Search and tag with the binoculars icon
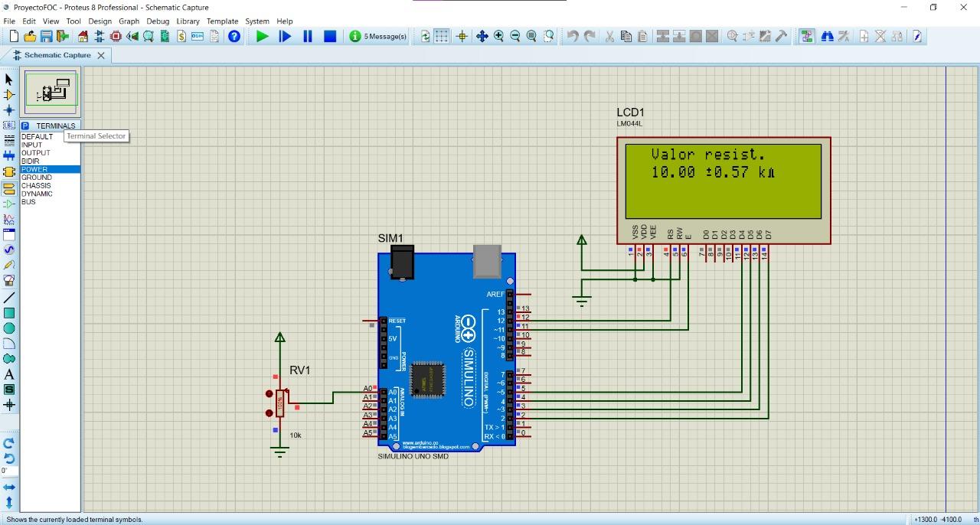The image size is (980, 525). point(827,36)
